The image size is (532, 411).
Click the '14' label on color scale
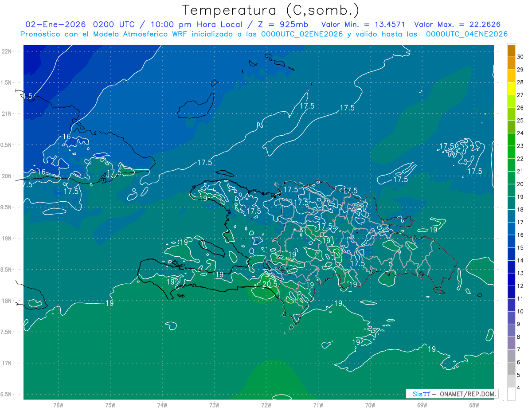pyautogui.click(x=520, y=260)
